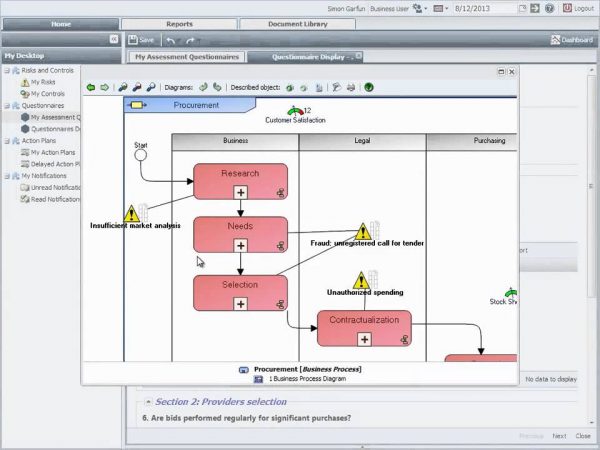Click the date field showing 8/12/2013

coord(485,8)
